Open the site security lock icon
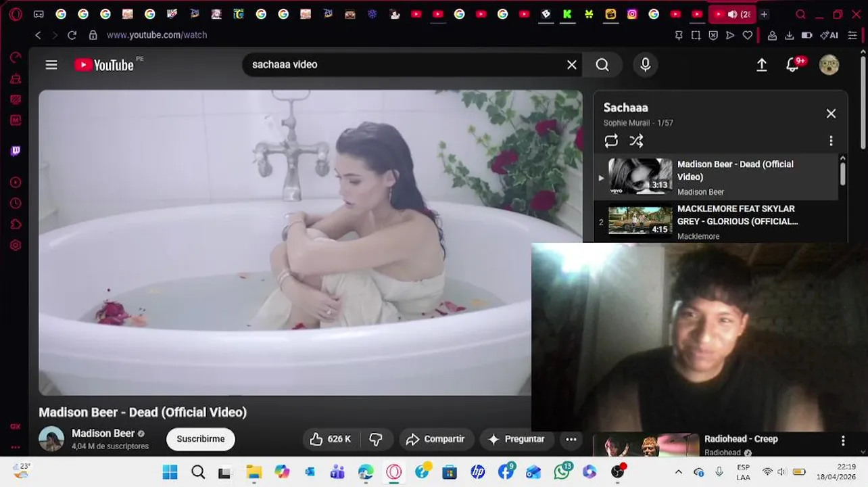This screenshot has width=868, height=487. click(x=93, y=35)
